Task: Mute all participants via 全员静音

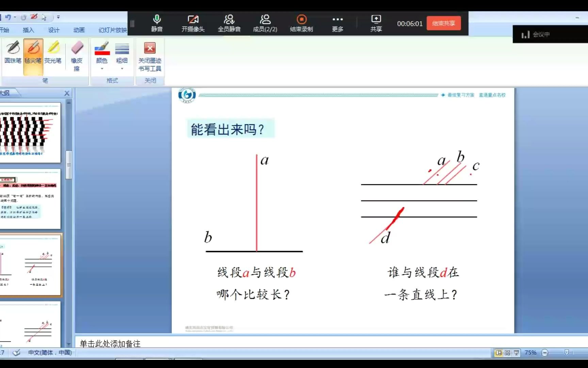Action: 229,23
